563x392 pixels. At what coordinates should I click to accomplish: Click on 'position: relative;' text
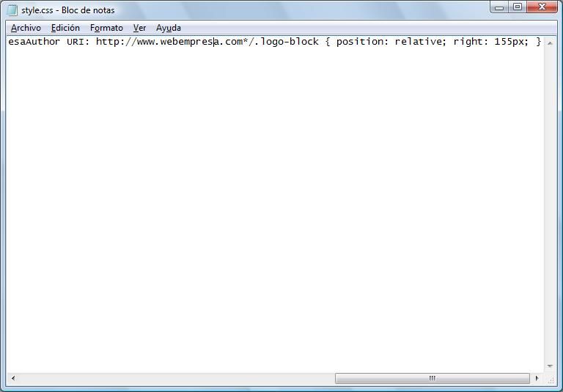391,42
